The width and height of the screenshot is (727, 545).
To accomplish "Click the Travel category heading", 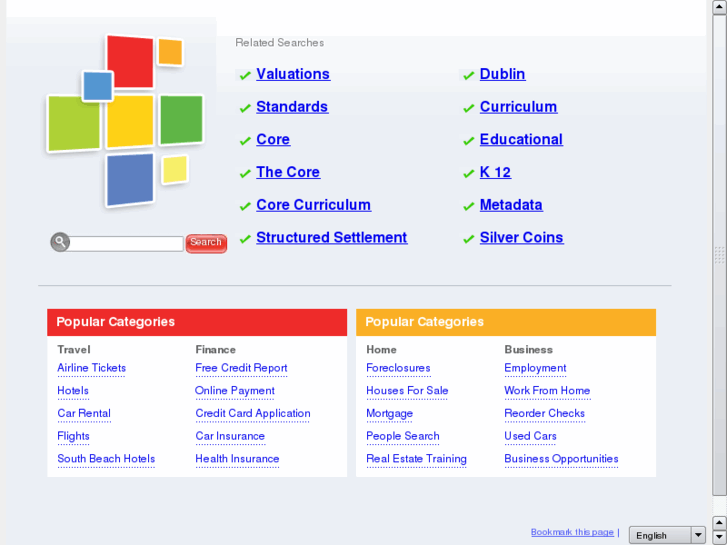I will [74, 350].
